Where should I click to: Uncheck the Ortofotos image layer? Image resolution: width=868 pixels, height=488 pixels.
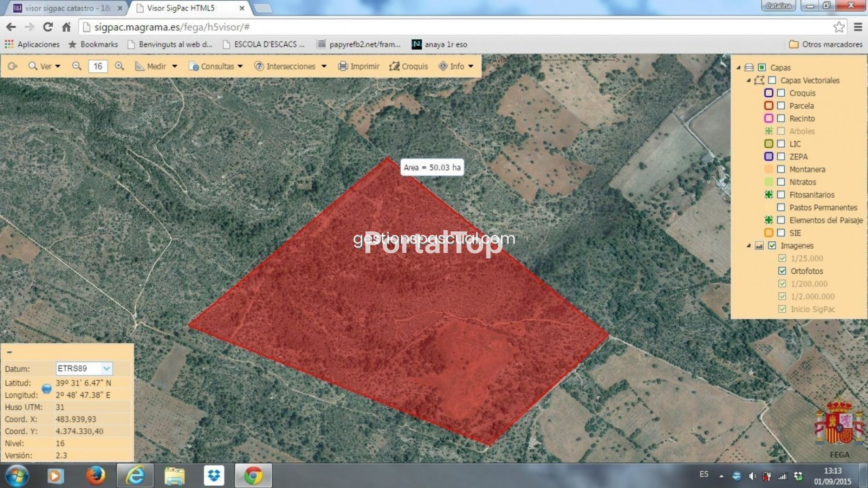click(x=782, y=271)
